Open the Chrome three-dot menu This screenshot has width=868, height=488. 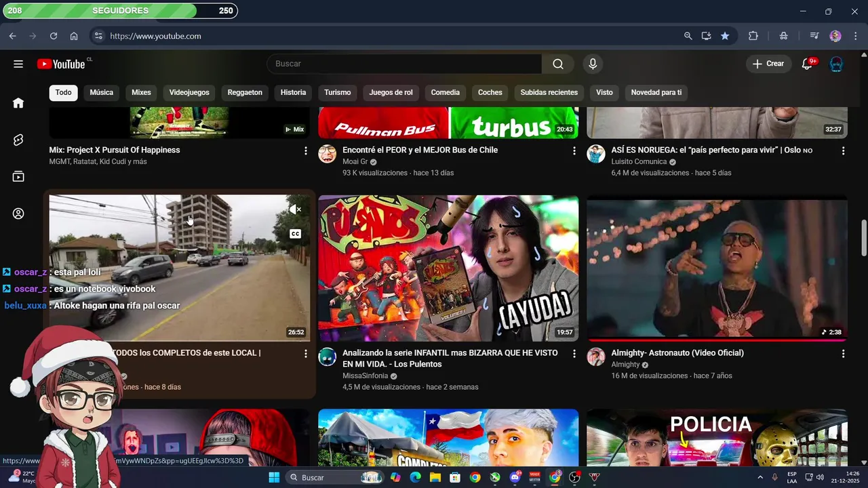pyautogui.click(x=854, y=36)
